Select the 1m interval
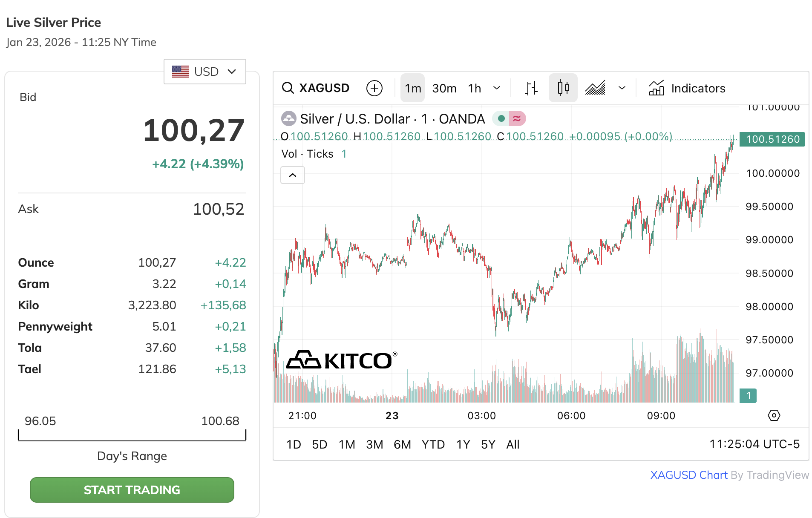Image resolution: width=812 pixels, height=518 pixels. coord(412,88)
